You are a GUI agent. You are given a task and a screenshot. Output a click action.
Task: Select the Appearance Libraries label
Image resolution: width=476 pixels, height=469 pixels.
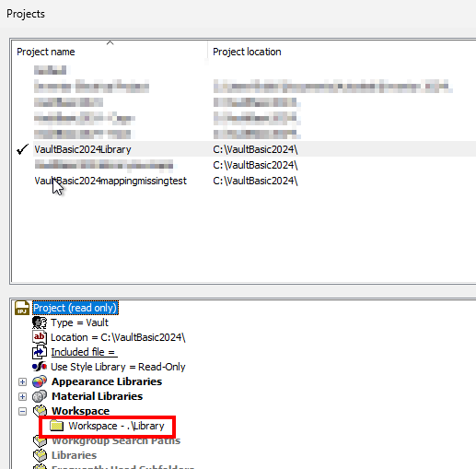[x=107, y=381]
